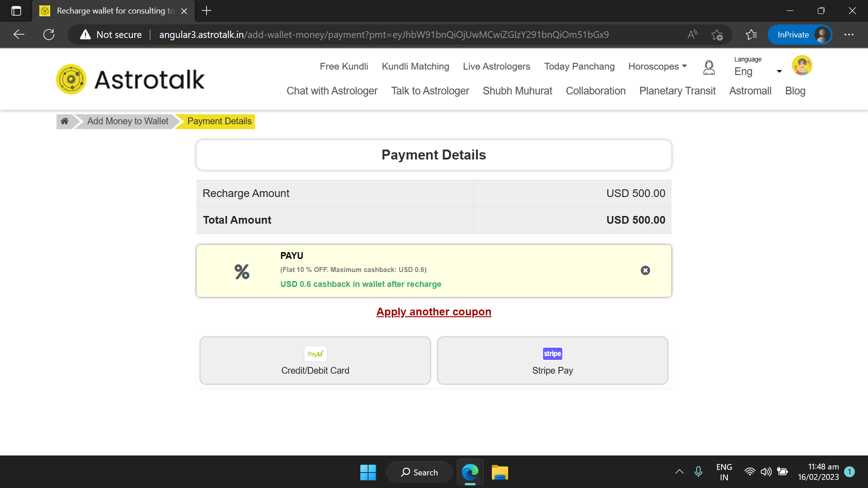Select Talk to Astrologer
The image size is (868, 488).
point(430,91)
